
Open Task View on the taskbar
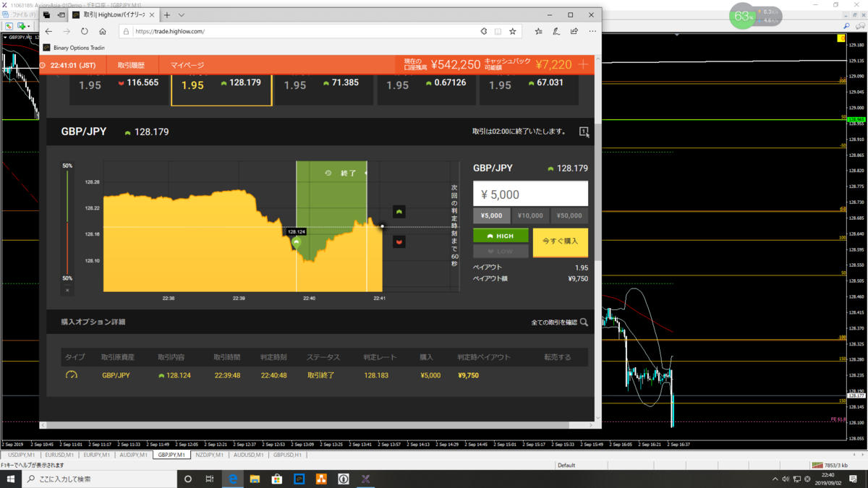coord(210,479)
